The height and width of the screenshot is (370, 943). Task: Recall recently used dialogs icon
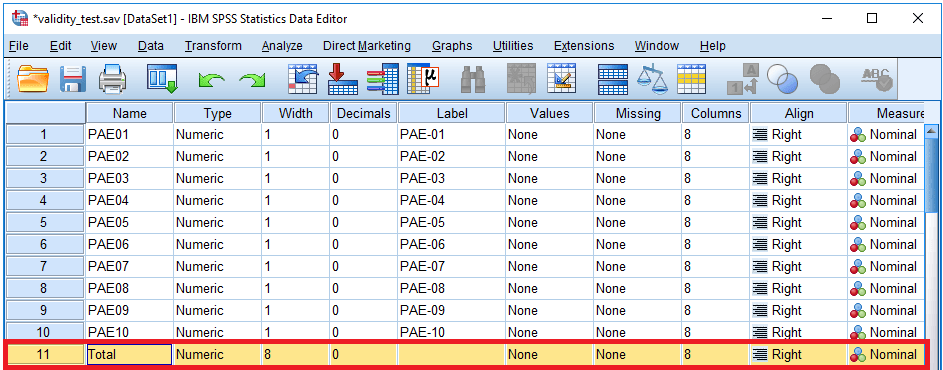(162, 79)
